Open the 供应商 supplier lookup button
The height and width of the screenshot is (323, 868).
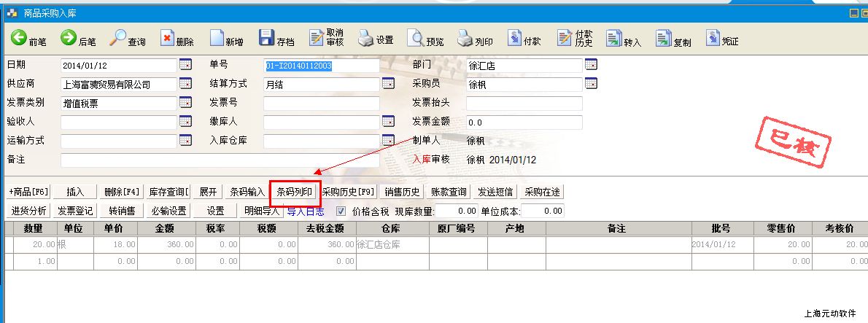click(x=185, y=84)
